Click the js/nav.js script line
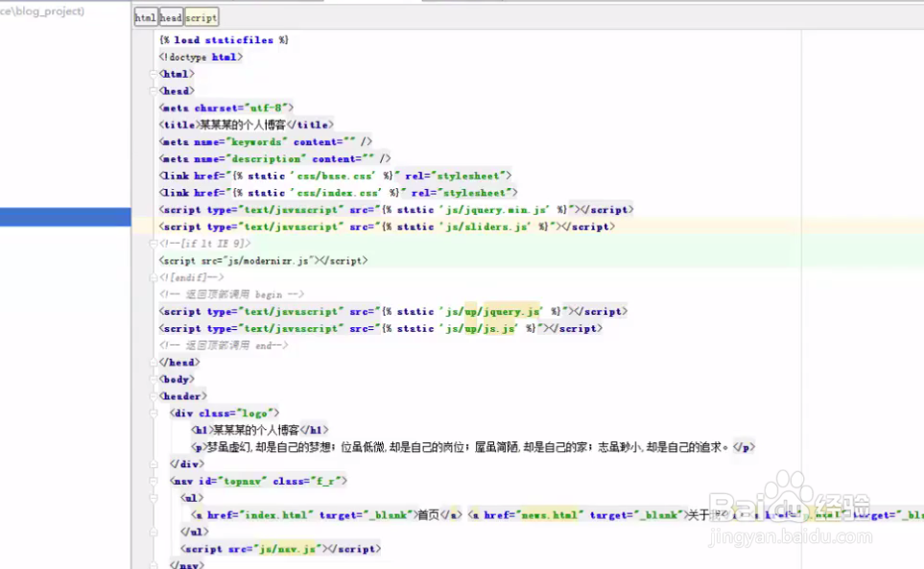This screenshot has width=924, height=569. (x=280, y=549)
